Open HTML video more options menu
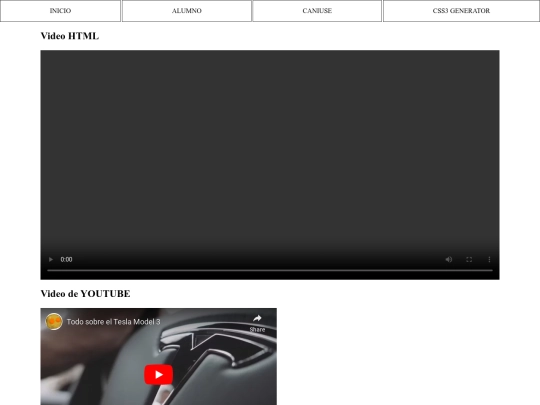Image resolution: width=540 pixels, height=405 pixels. click(489, 259)
